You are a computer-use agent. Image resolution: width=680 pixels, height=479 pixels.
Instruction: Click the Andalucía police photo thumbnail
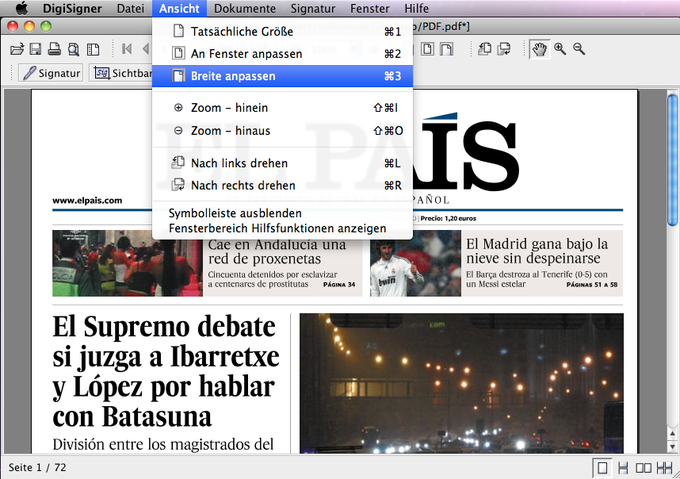click(x=127, y=263)
